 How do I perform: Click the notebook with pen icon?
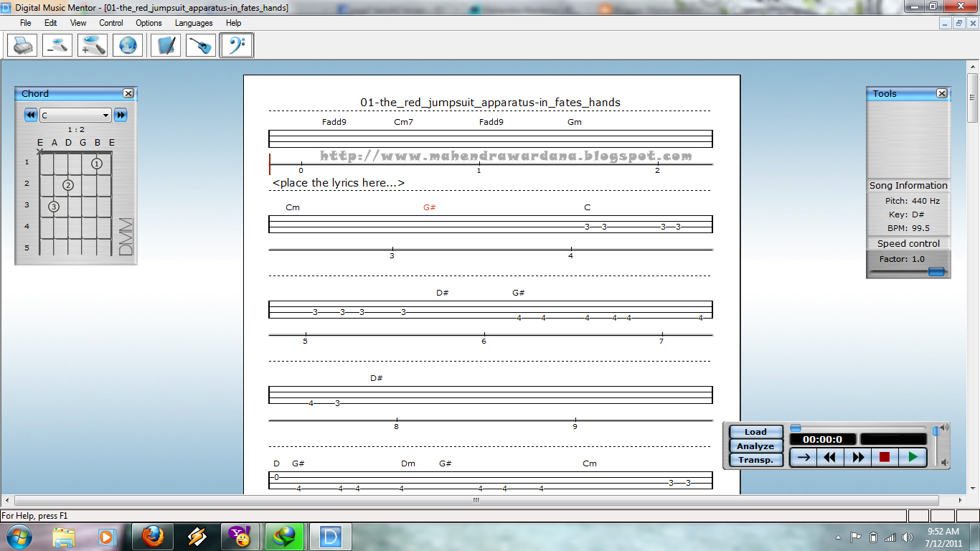coord(166,46)
